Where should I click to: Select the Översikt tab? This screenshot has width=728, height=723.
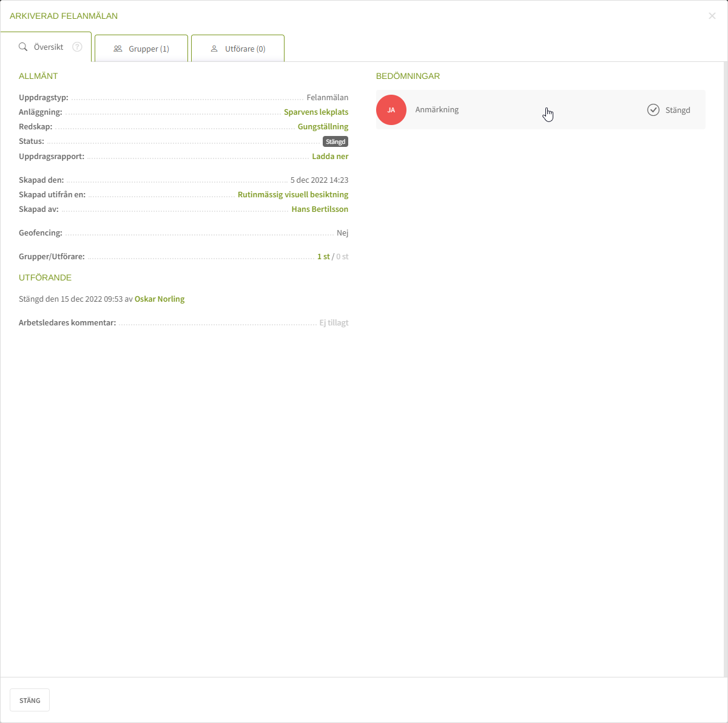coord(48,47)
